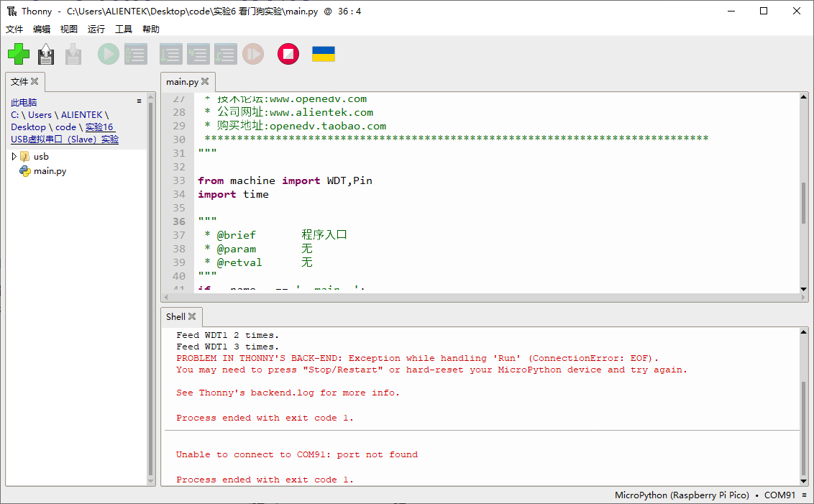This screenshot has width=814, height=504.
Task: Click the files panel scrollbar
Action: click(x=150, y=289)
